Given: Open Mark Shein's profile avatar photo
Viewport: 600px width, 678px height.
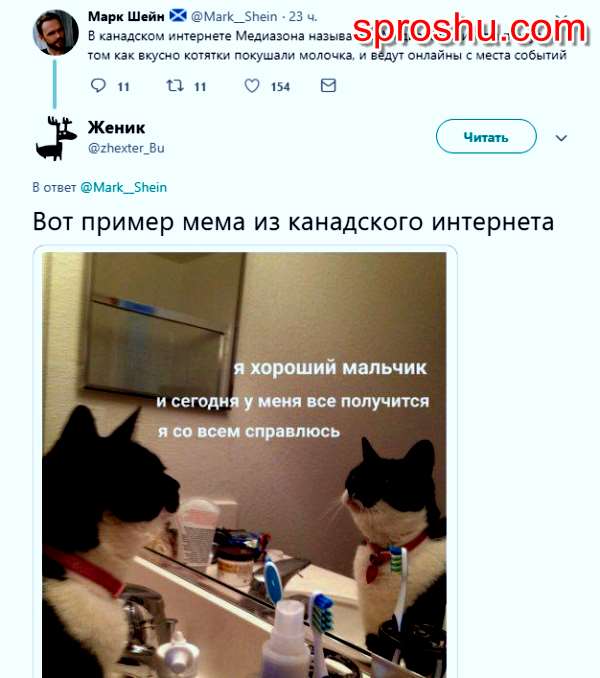Looking at the screenshot, I should coord(55,32).
